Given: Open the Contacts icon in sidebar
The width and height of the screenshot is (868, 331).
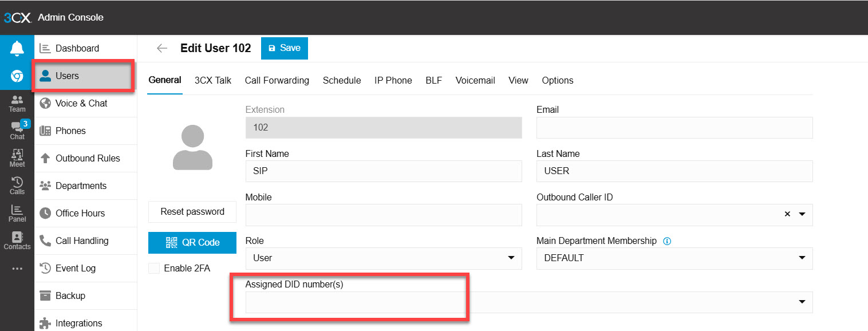Looking at the screenshot, I should tap(17, 241).
